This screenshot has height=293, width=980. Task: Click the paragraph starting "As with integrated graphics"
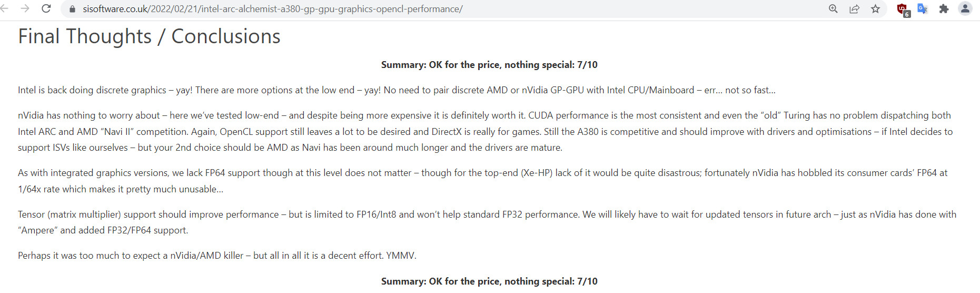[x=482, y=181]
